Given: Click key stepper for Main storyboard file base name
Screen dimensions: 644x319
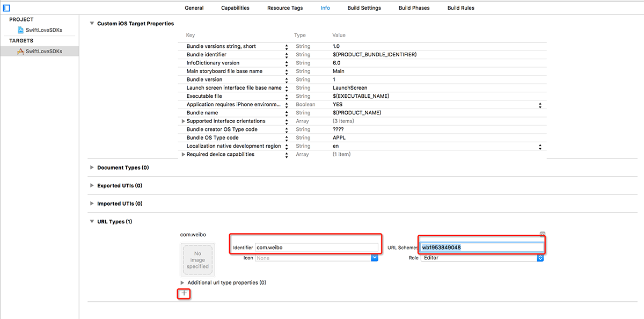Looking at the screenshot, I should [287, 71].
